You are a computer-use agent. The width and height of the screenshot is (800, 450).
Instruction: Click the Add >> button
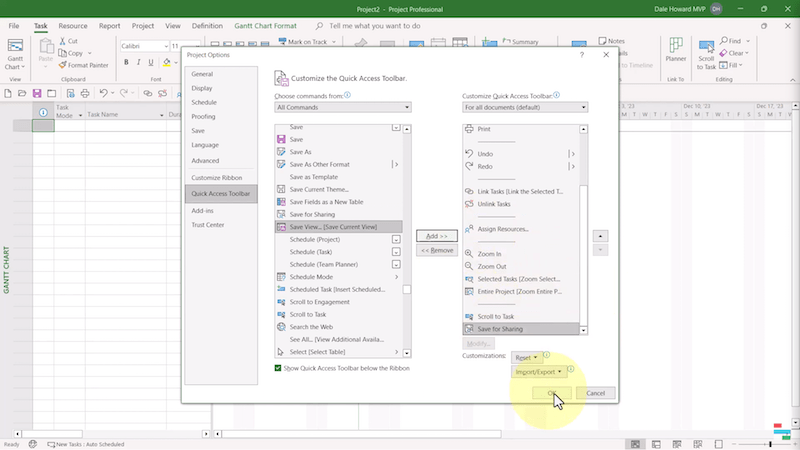point(436,235)
